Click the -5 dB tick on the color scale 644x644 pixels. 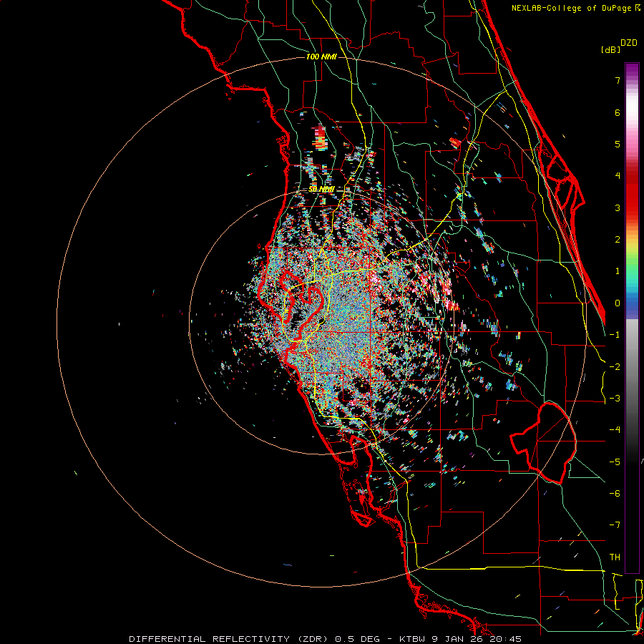[x=615, y=462]
